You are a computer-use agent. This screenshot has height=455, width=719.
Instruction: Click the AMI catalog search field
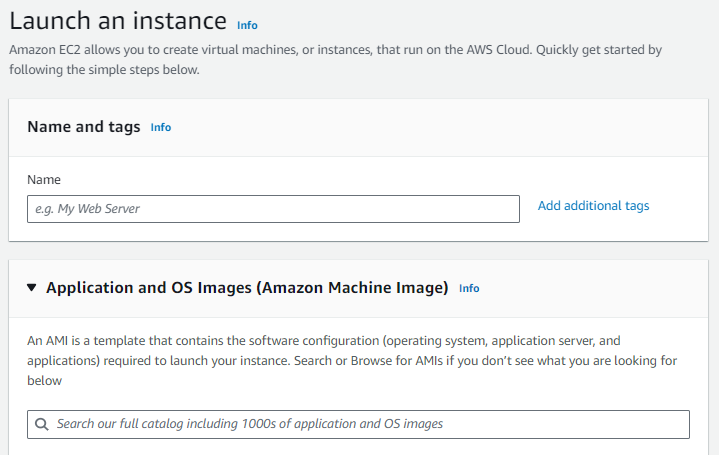click(358, 424)
